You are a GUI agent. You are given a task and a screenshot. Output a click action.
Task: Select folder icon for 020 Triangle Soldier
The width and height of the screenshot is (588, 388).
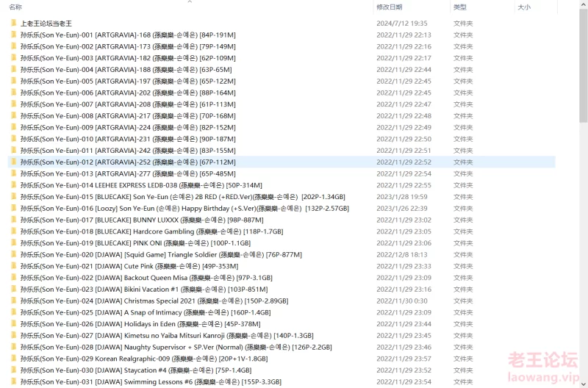pos(14,254)
